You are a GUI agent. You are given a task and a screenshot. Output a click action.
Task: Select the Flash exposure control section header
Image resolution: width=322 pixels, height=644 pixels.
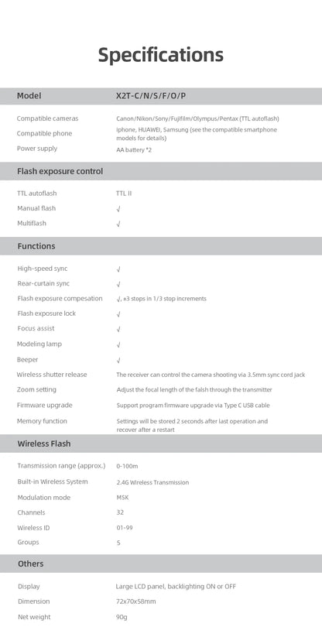(161, 171)
